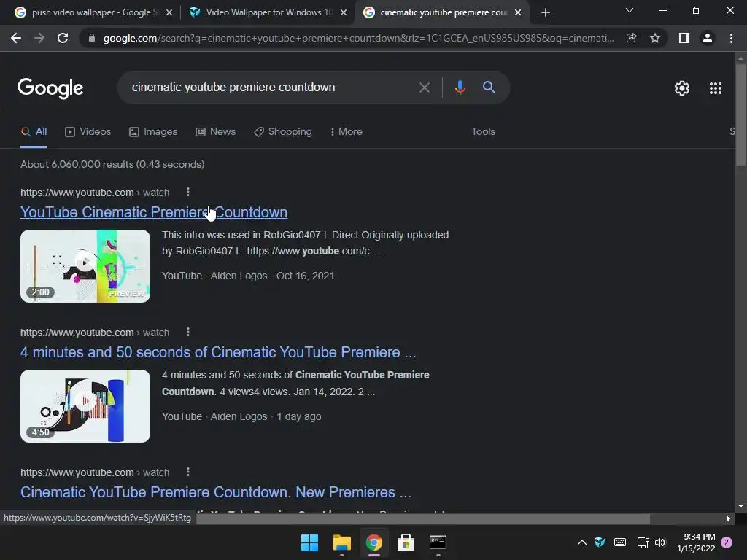Open options for first YouTube result
This screenshot has width=747, height=560.
(x=188, y=192)
